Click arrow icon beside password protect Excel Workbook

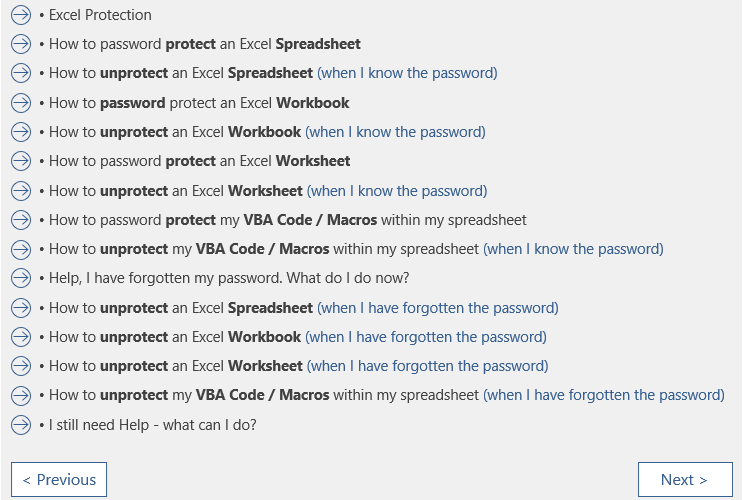point(21,103)
